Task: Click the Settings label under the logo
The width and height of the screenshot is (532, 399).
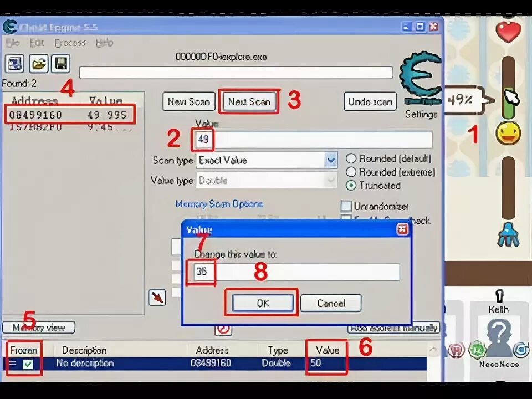Action: point(421,114)
